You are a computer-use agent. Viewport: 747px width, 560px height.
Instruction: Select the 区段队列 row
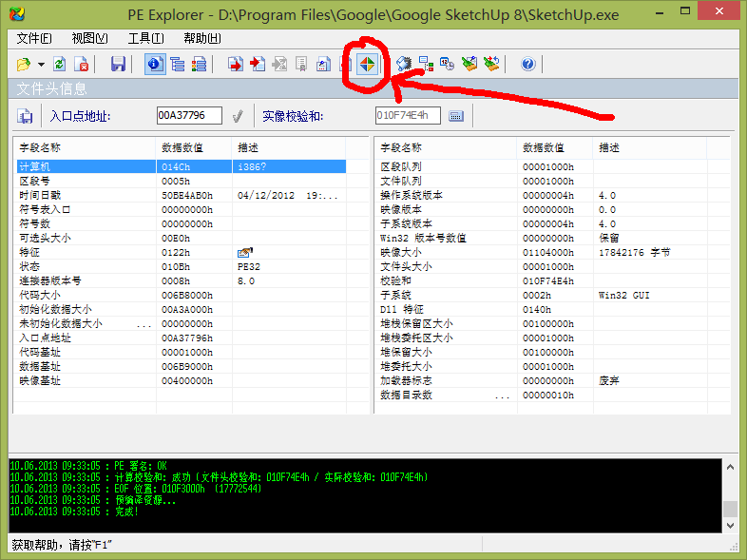coord(542,166)
